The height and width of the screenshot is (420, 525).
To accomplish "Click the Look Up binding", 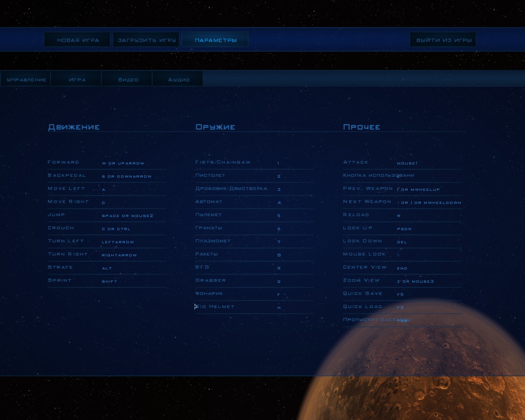I will (x=402, y=228).
